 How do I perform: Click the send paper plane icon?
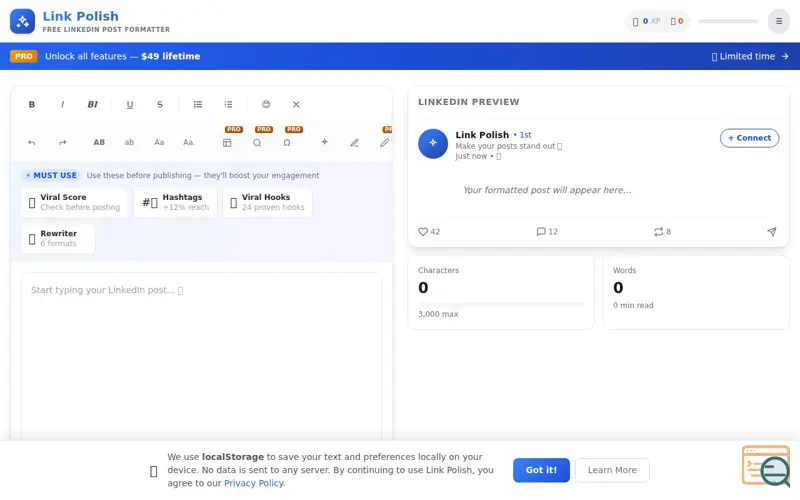771,232
